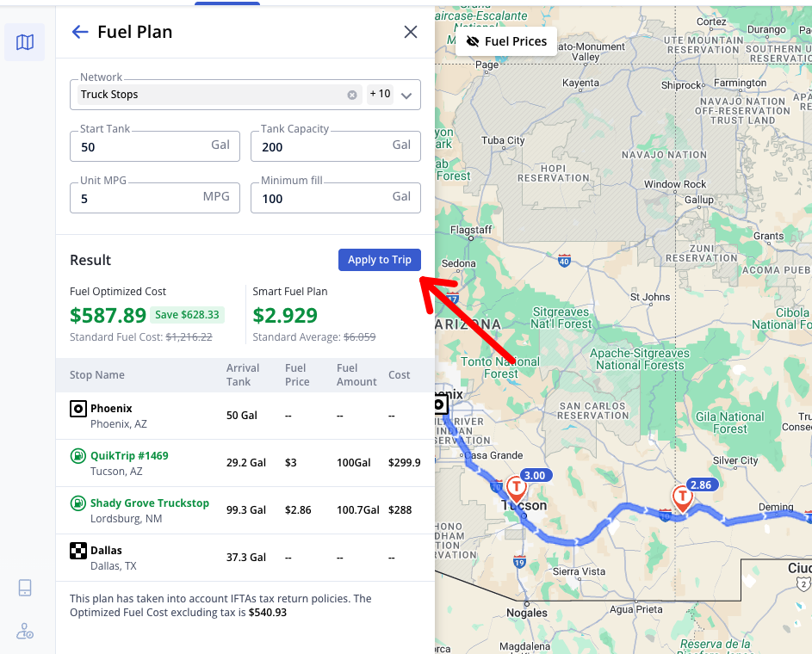Image resolution: width=812 pixels, height=654 pixels.
Task: Click the driver location icon in sidebar
Action: click(25, 631)
